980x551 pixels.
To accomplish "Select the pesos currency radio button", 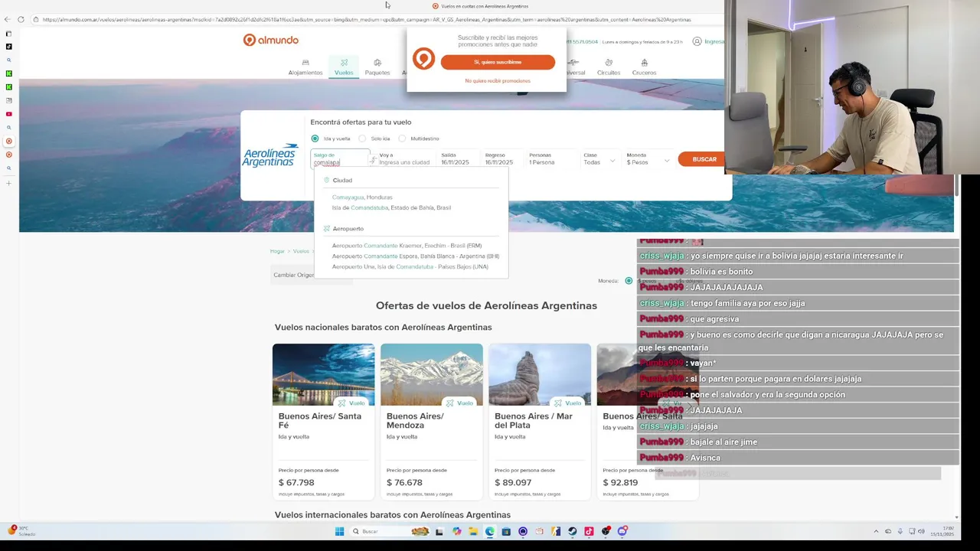I will click(629, 281).
